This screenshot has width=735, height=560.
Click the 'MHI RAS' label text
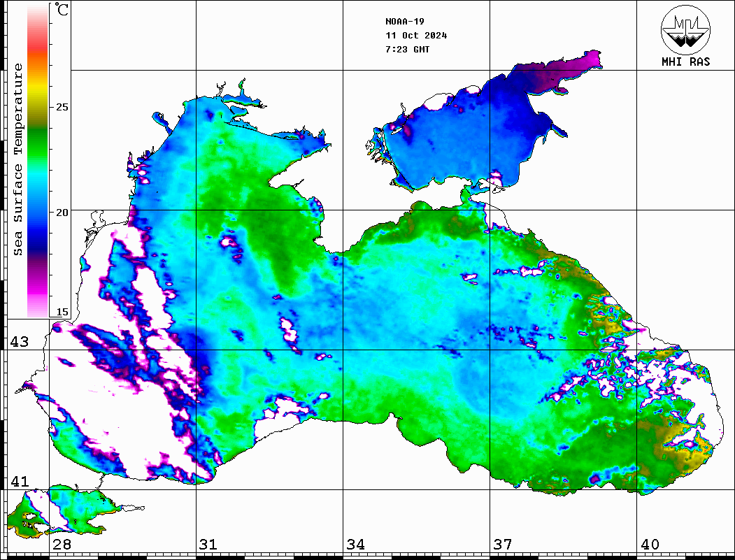[685, 62]
